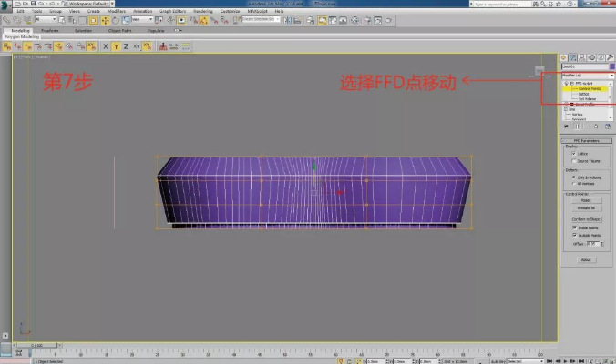The image size is (616, 364).
Task: Constrain to the Z axis button
Action: coord(127,45)
